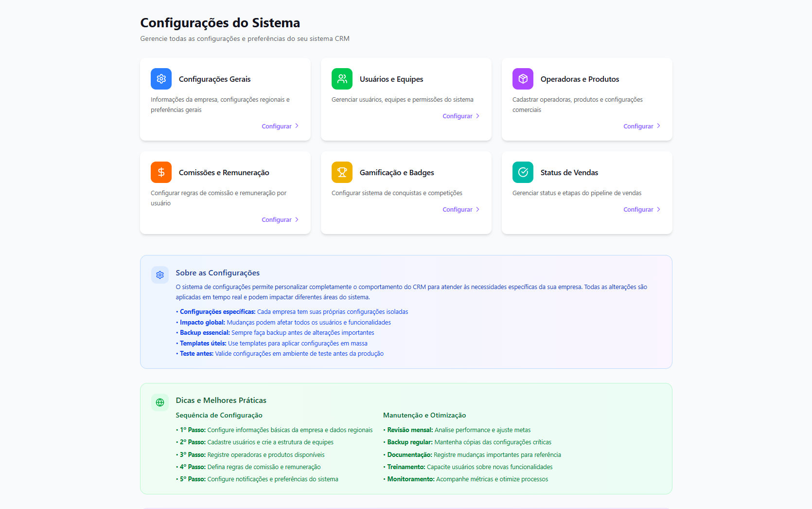The width and height of the screenshot is (812, 509).
Task: Click the teal checkmark Status de Vendas icon
Action: tap(523, 172)
